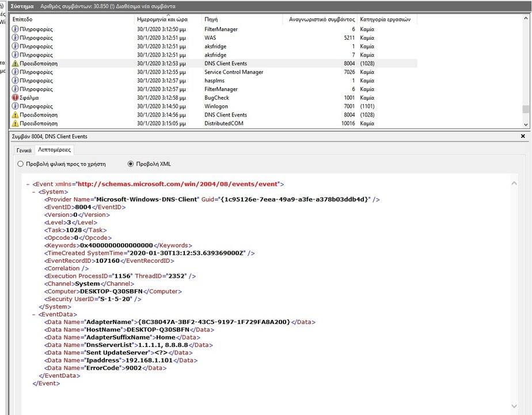Collapse the EventData XML node
532x415 pixels.
point(34,315)
